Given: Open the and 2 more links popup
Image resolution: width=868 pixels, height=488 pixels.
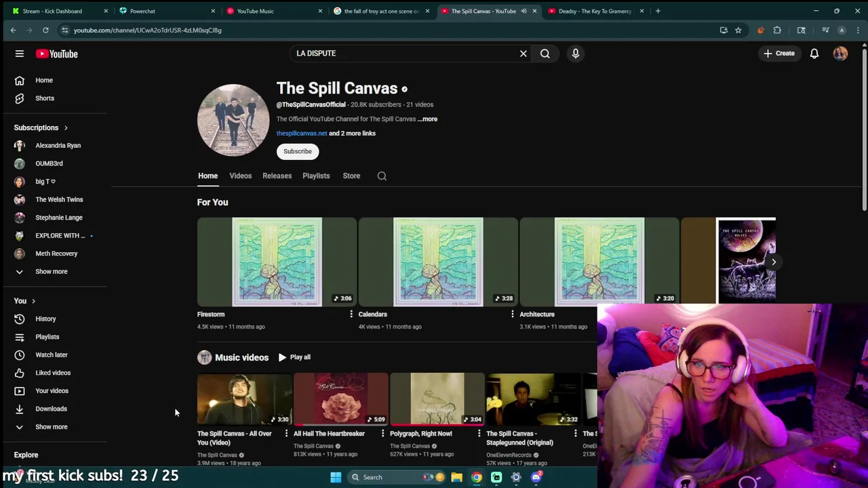Looking at the screenshot, I should point(352,133).
